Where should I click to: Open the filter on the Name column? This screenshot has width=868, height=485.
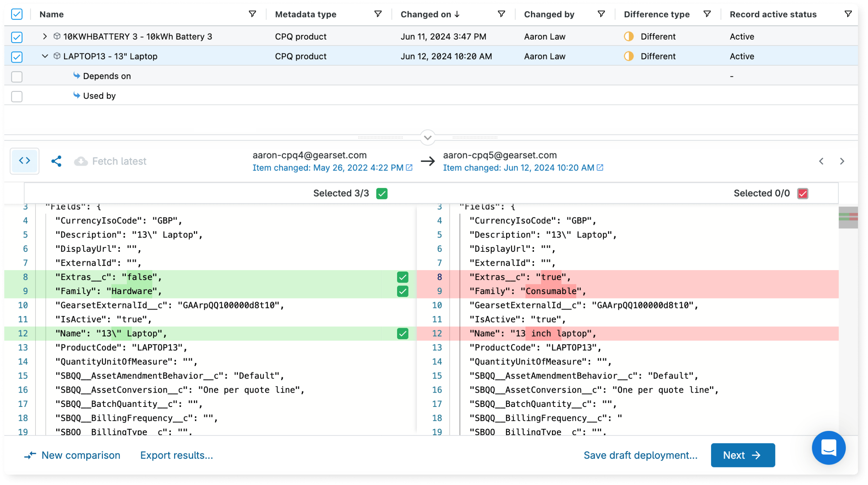[x=253, y=14]
